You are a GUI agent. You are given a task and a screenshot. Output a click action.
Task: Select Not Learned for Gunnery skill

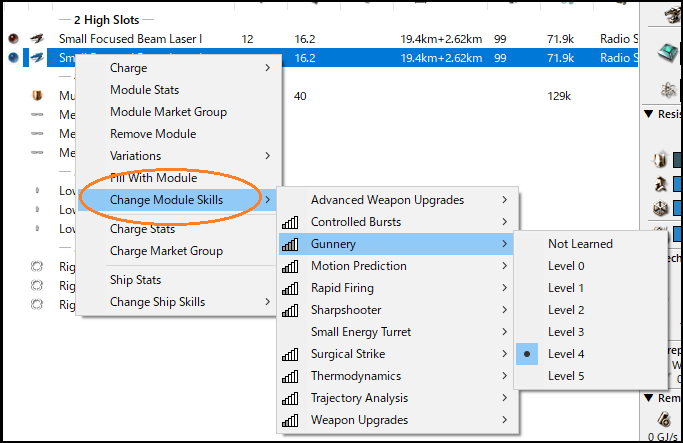point(580,244)
